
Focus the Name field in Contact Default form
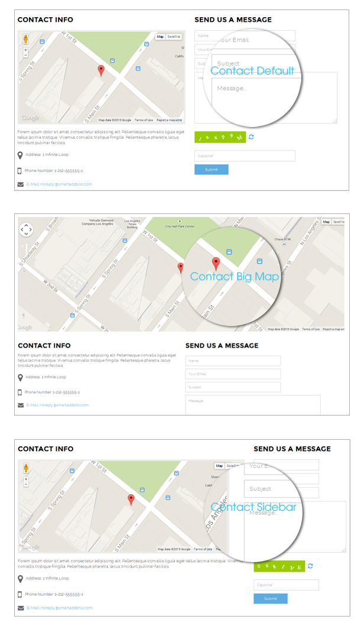pyautogui.click(x=245, y=36)
